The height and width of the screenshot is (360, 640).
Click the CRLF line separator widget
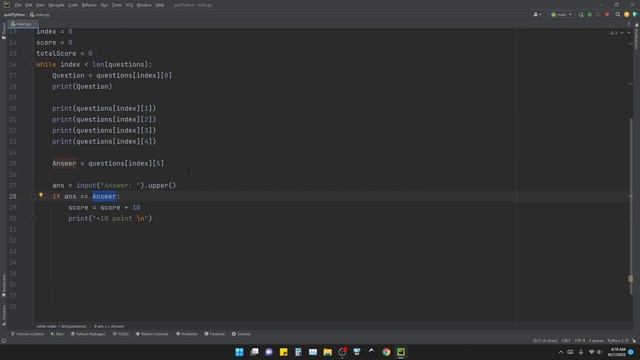(x=566, y=340)
